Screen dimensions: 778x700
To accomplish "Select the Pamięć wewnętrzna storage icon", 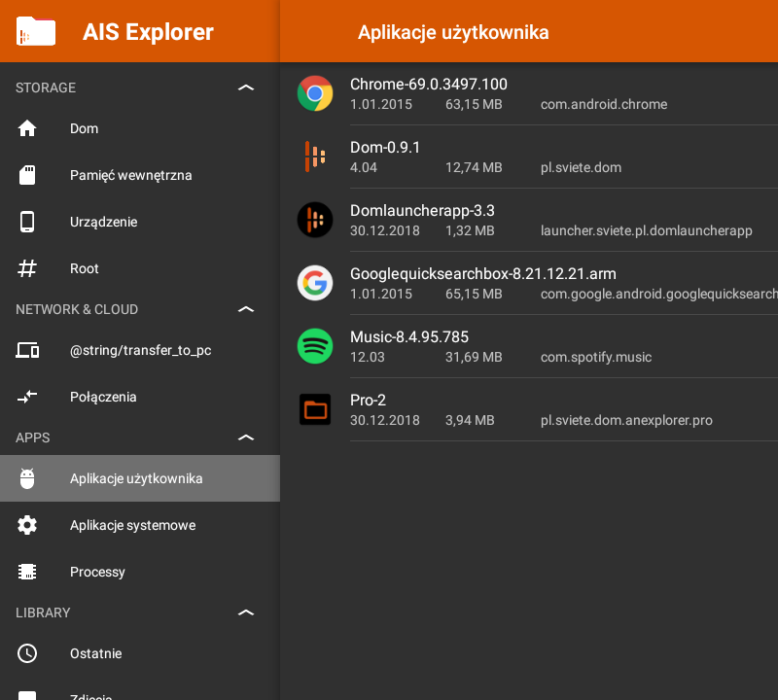I will (27, 175).
